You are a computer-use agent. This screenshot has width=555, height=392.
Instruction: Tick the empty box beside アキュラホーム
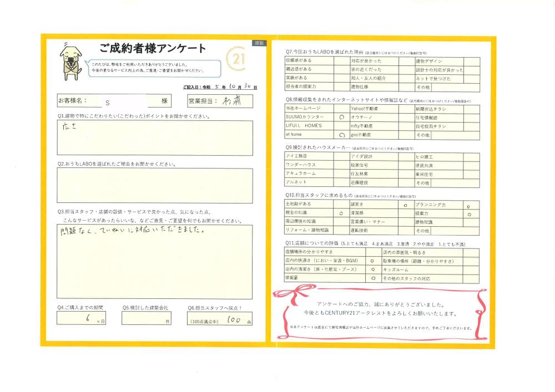pos(342,174)
